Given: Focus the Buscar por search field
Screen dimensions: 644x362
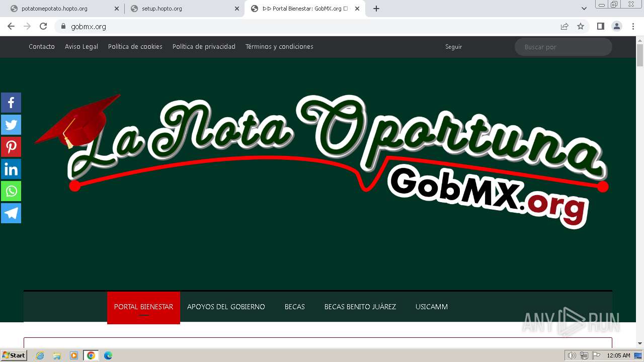Looking at the screenshot, I should (x=563, y=47).
